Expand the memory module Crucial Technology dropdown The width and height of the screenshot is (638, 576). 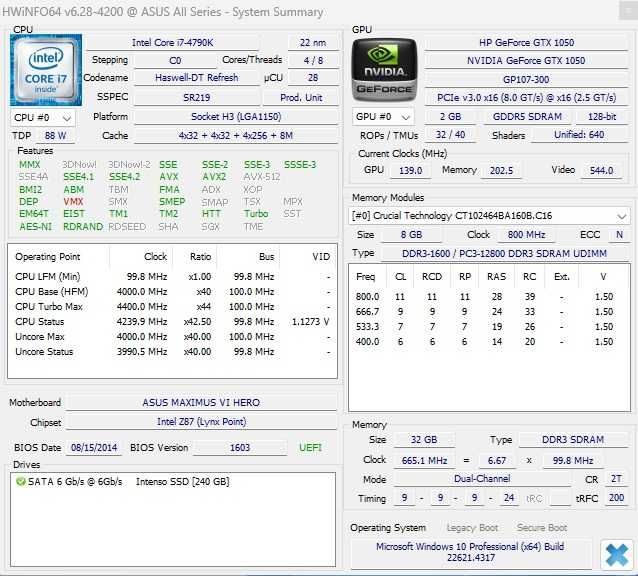(x=489, y=216)
